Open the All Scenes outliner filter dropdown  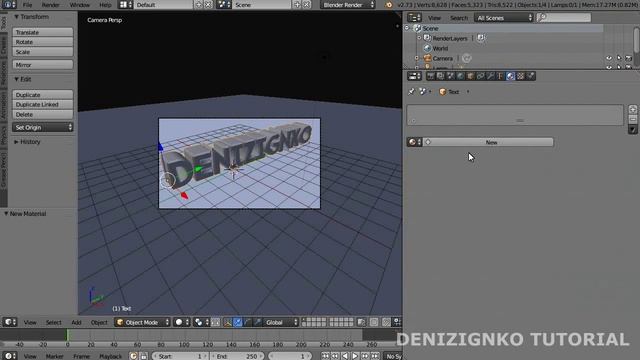tap(504, 18)
